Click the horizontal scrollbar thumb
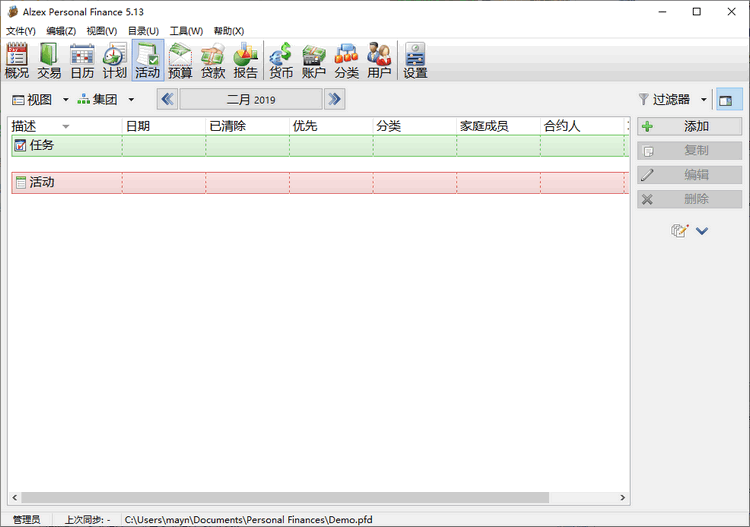The image size is (750, 527). click(285, 498)
